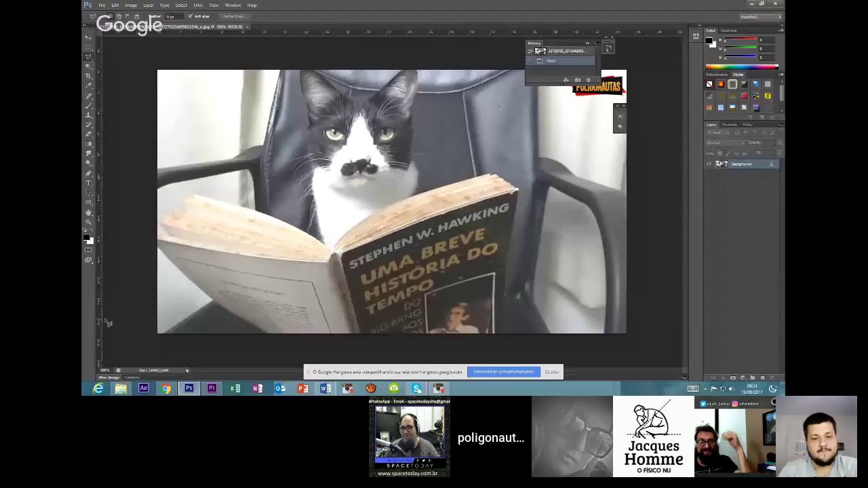Select the Path Selection tool
Viewport: 868px width, 488px height.
pos(88,192)
